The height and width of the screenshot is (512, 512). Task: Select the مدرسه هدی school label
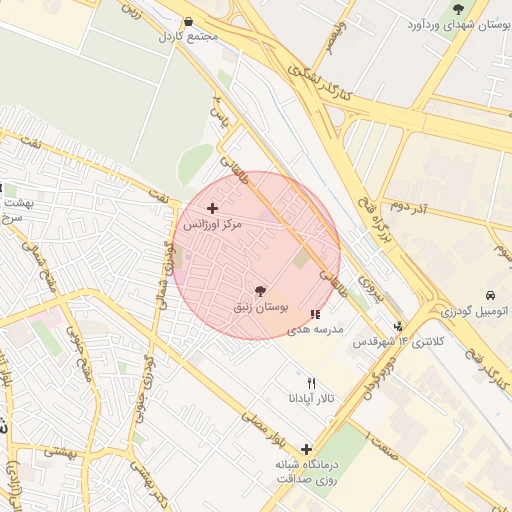point(315,330)
